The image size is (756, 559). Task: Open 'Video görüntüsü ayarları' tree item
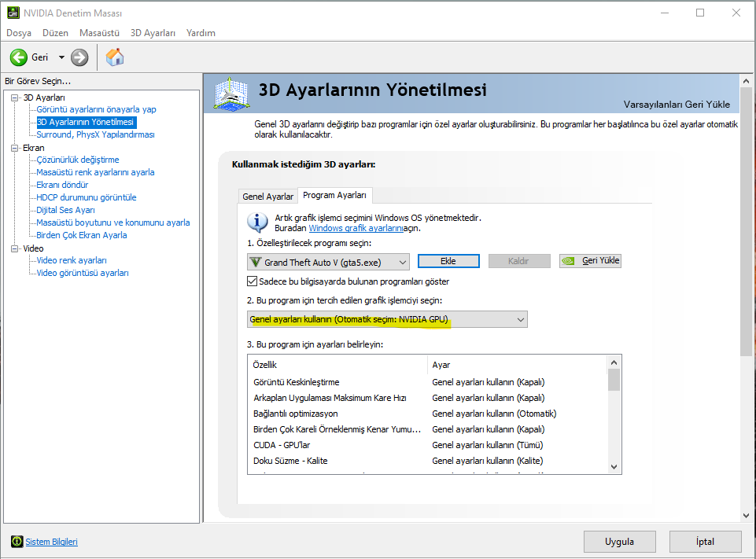pyautogui.click(x=83, y=273)
